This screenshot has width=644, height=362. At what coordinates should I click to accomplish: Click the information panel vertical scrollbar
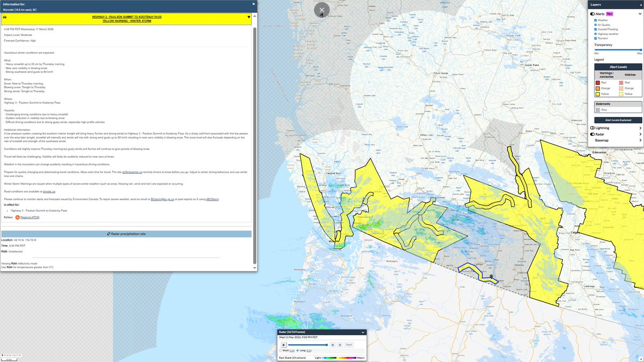(x=254, y=145)
